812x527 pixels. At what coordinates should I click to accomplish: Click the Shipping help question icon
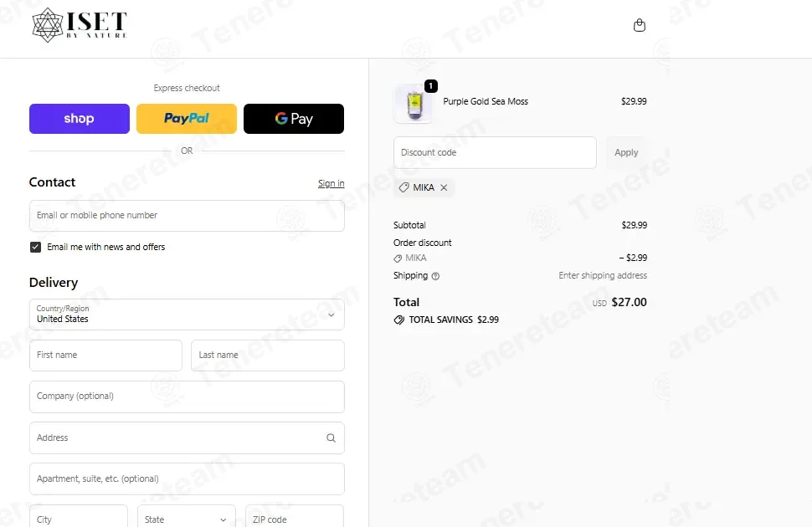click(435, 276)
